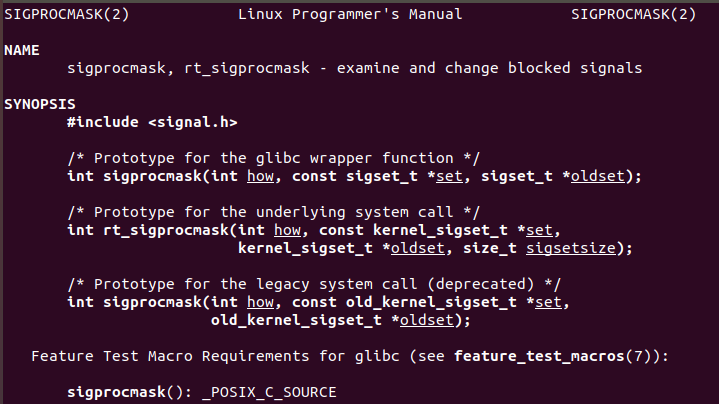The image size is (719, 404).
Task: Select the glibc wrapper function comment
Action: click(274, 158)
